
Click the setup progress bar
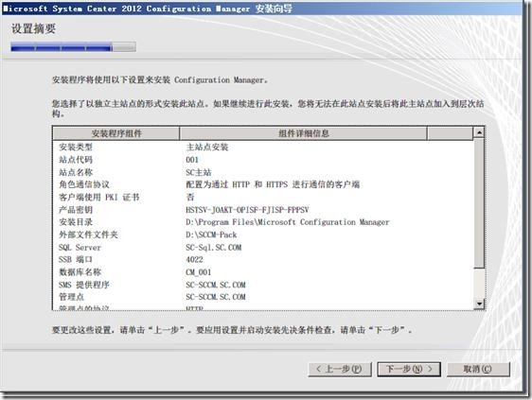tap(73, 46)
